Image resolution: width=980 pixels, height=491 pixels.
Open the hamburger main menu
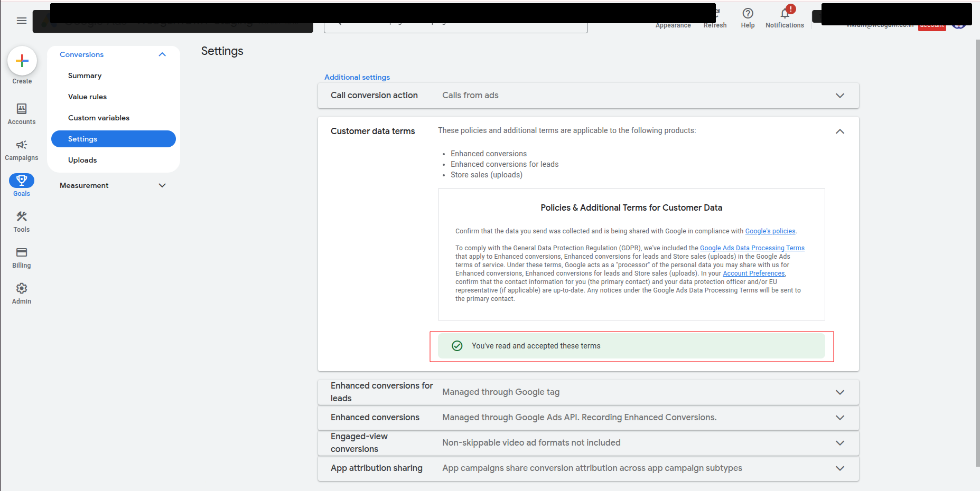click(22, 21)
